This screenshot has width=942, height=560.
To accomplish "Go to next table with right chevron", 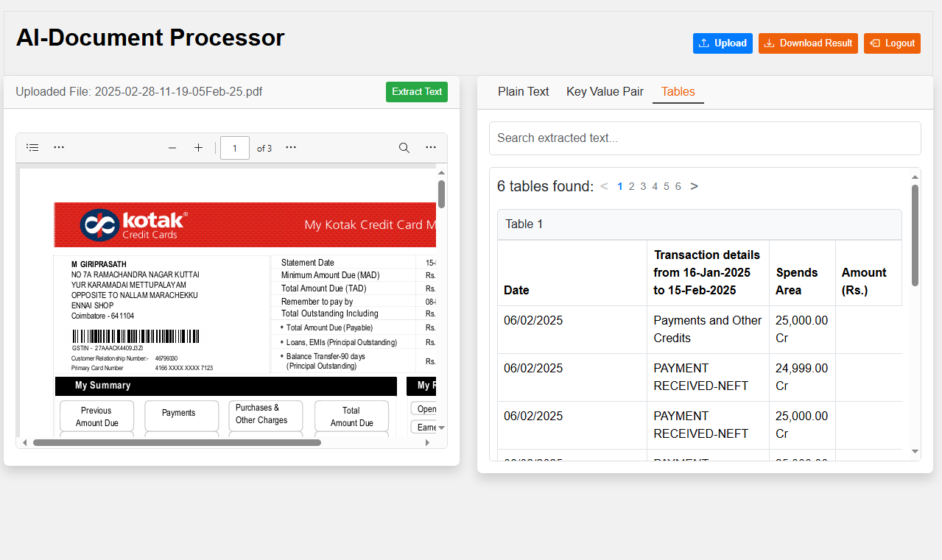I will 694,186.
